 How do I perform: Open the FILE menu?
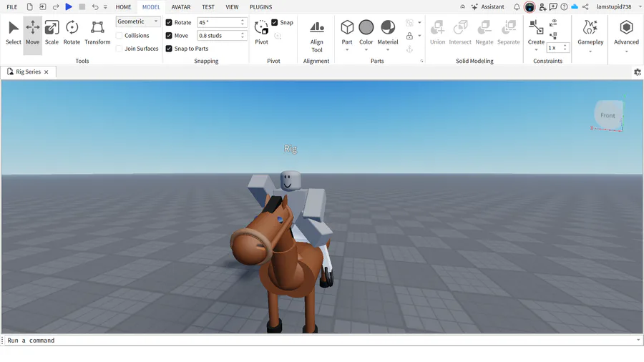tap(12, 7)
